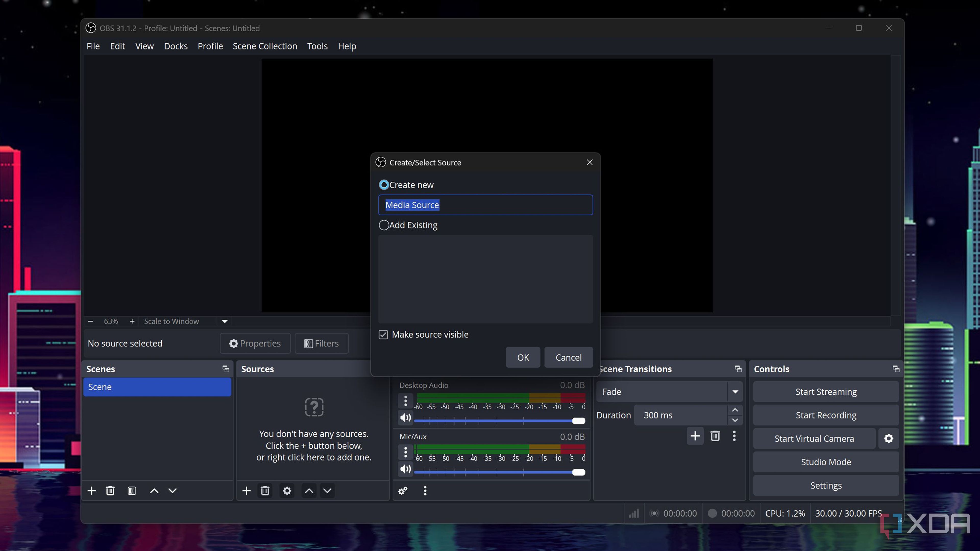This screenshot has width=980, height=551.
Task: Cancel the Create/Select Source dialog
Action: [x=568, y=357]
